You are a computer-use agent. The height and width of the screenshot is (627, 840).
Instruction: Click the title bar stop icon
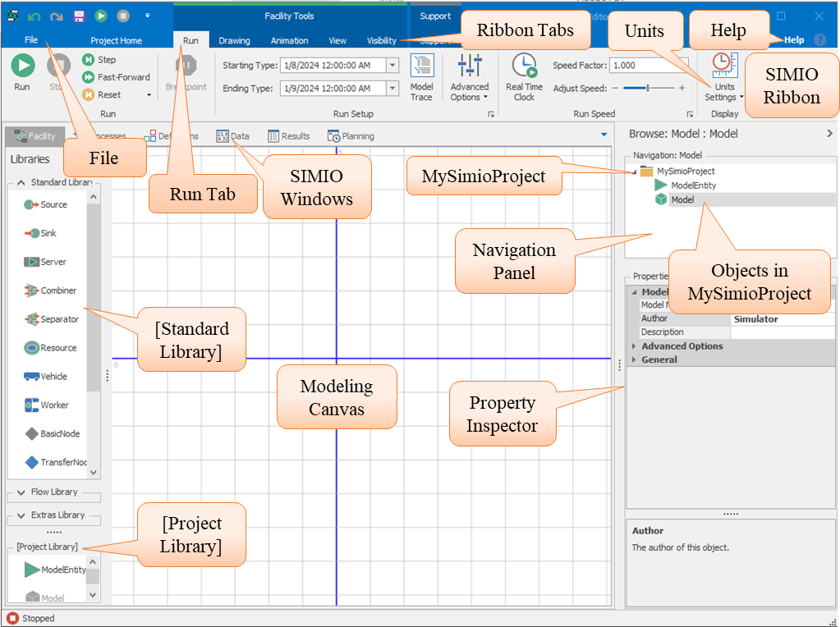(123, 16)
